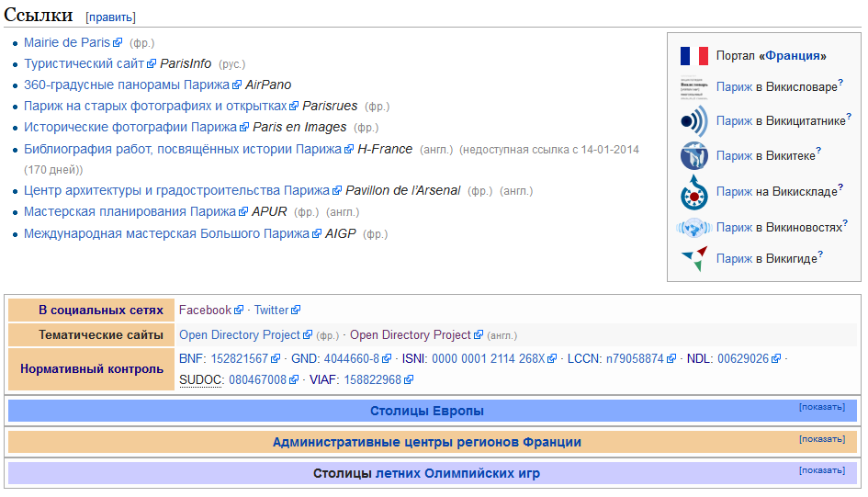The image size is (868, 497).
Task: Open BNF record 152821567
Action: (239, 359)
